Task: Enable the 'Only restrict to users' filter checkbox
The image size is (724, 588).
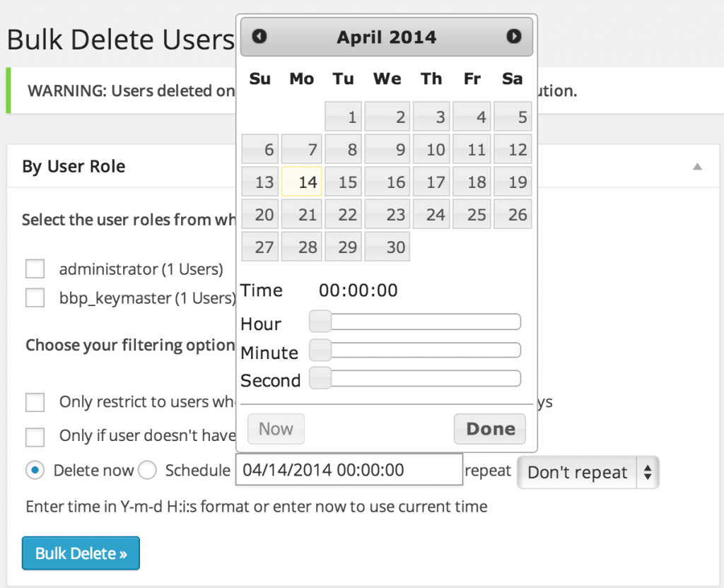Action: pyautogui.click(x=35, y=402)
